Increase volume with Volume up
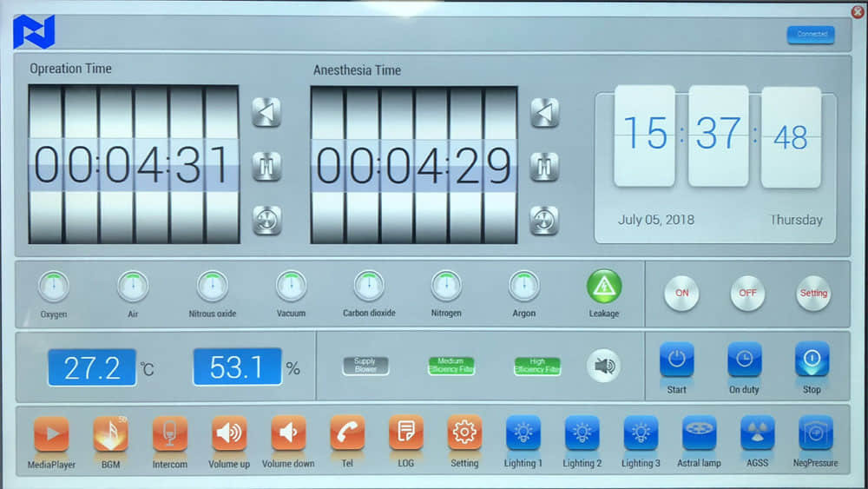This screenshot has width=868, height=489. 228,433
